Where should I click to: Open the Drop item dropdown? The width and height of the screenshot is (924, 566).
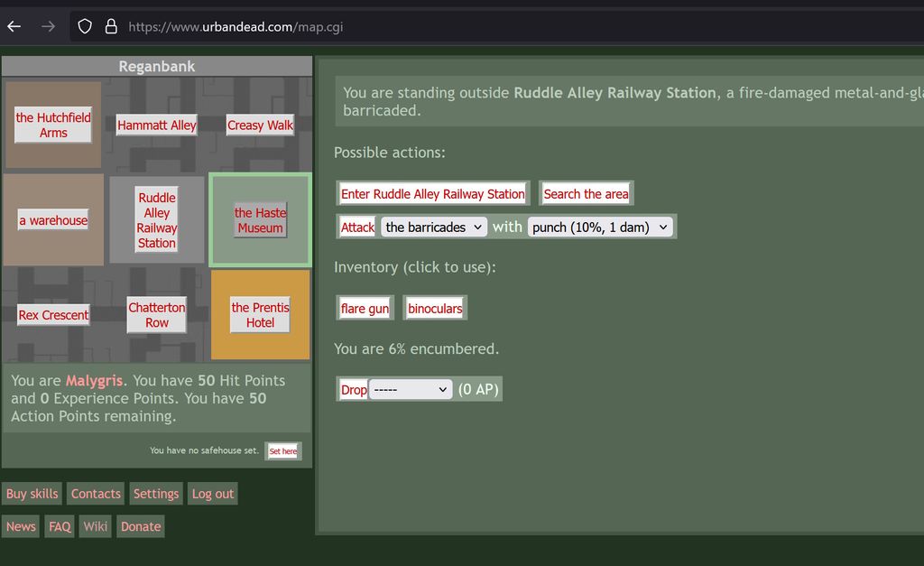coord(411,389)
